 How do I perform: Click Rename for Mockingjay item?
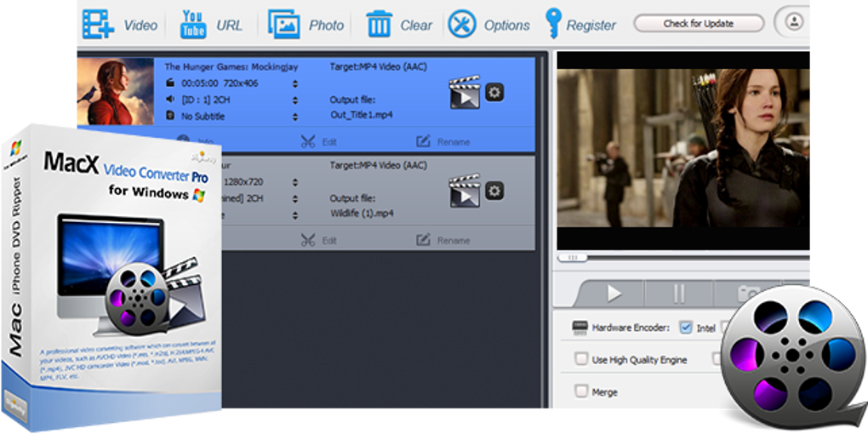point(443,142)
